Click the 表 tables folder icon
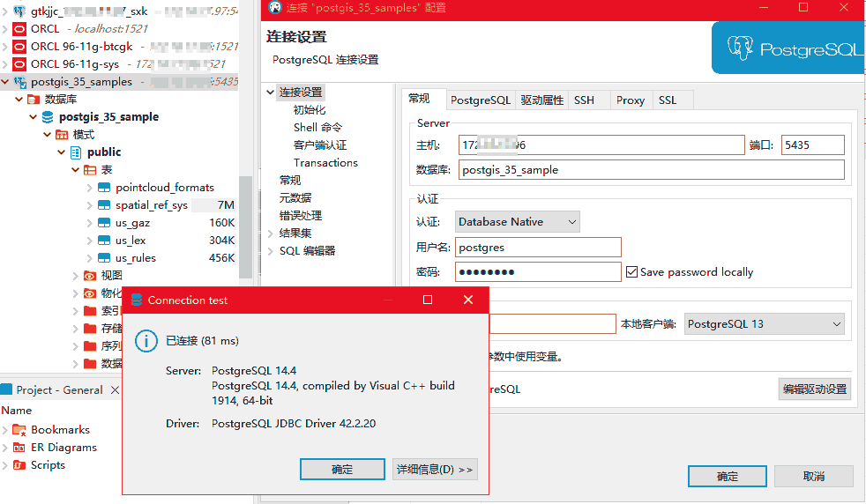The image size is (866, 504). 90,170
